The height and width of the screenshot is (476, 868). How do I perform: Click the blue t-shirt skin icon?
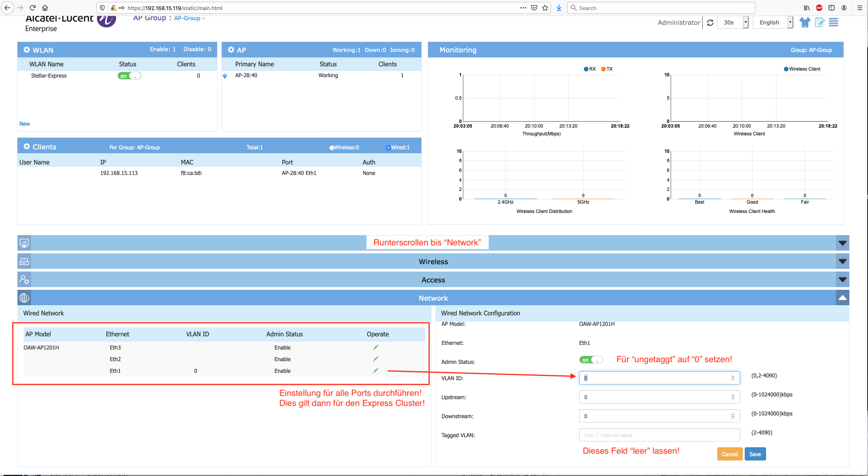(805, 23)
